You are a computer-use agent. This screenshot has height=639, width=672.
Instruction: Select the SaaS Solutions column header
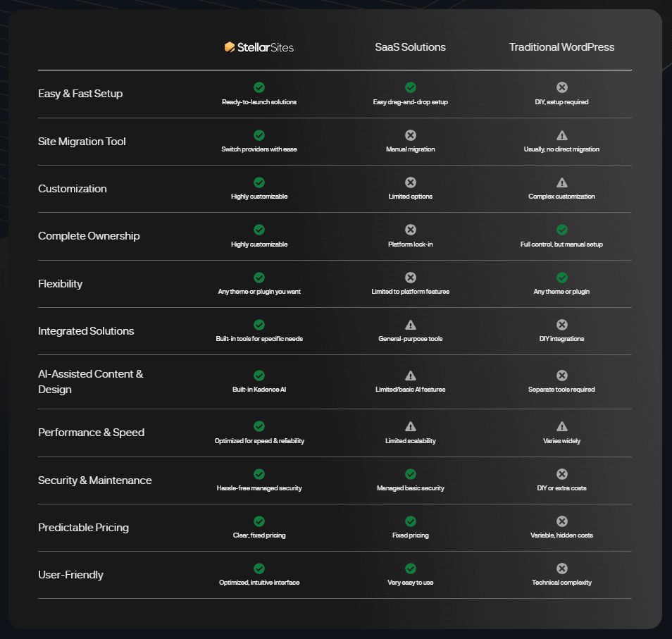(411, 47)
